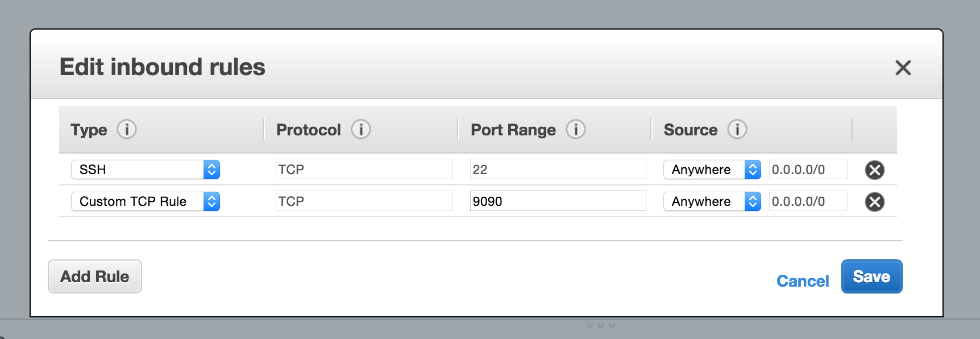The image size is (980, 339).
Task: Save the inbound rules
Action: point(871,276)
